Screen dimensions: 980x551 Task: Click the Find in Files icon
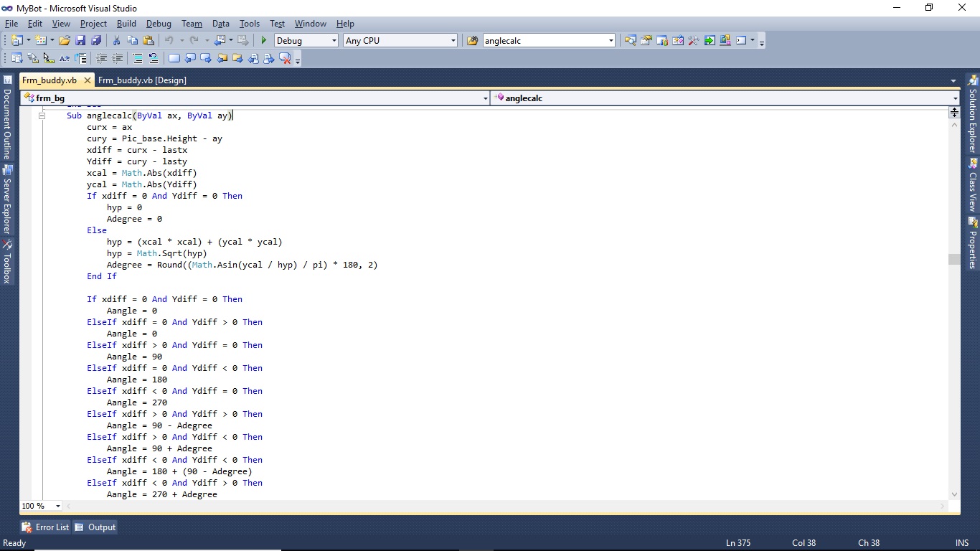(473, 40)
